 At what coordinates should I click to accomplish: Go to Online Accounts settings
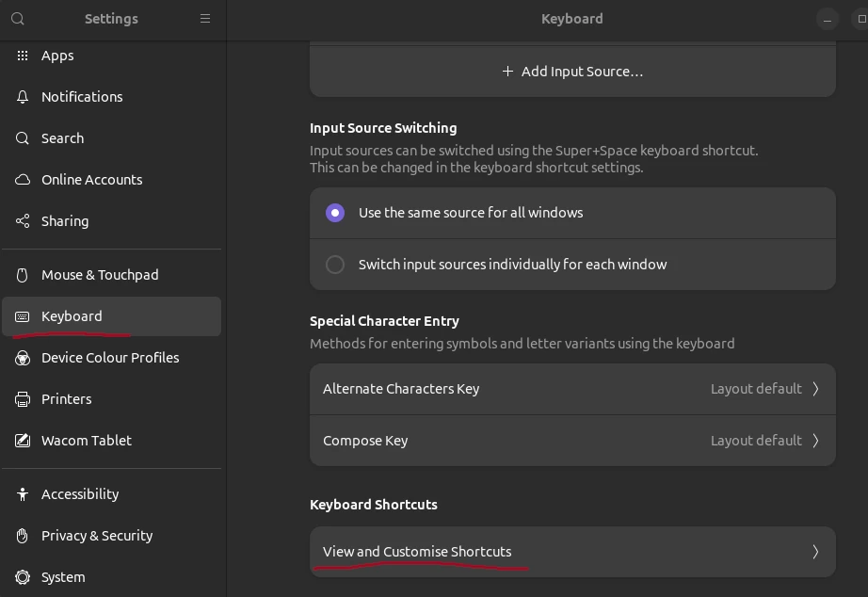(x=91, y=180)
